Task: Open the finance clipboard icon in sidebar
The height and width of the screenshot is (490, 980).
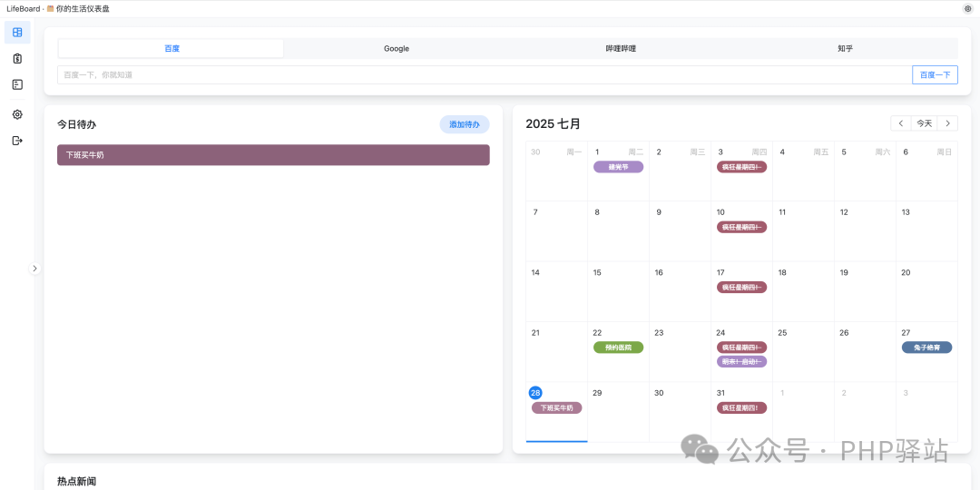Action: click(17, 59)
